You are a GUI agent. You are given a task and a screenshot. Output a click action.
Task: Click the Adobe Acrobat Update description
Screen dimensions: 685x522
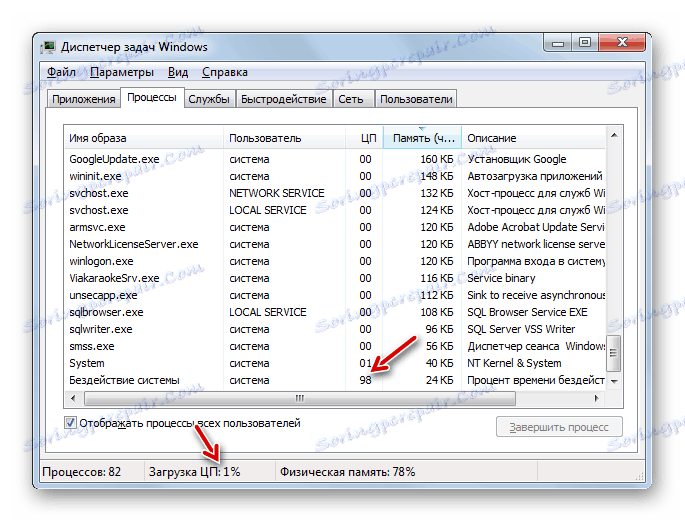[x=536, y=227]
